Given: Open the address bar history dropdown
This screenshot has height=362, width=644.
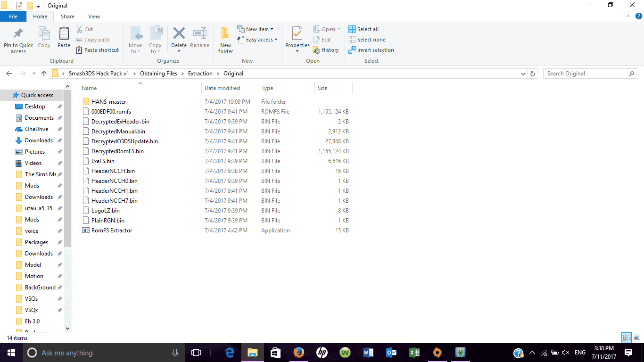Looking at the screenshot, I should (523, 74).
